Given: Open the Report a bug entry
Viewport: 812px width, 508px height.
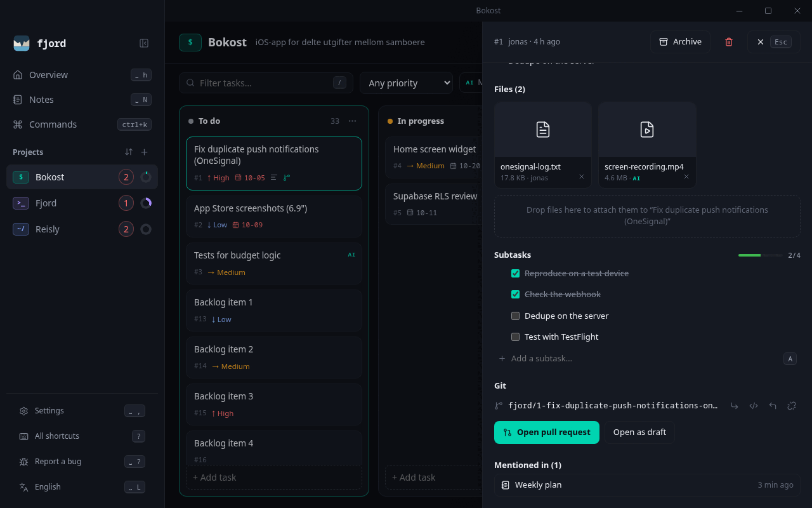Looking at the screenshot, I should point(82,462).
